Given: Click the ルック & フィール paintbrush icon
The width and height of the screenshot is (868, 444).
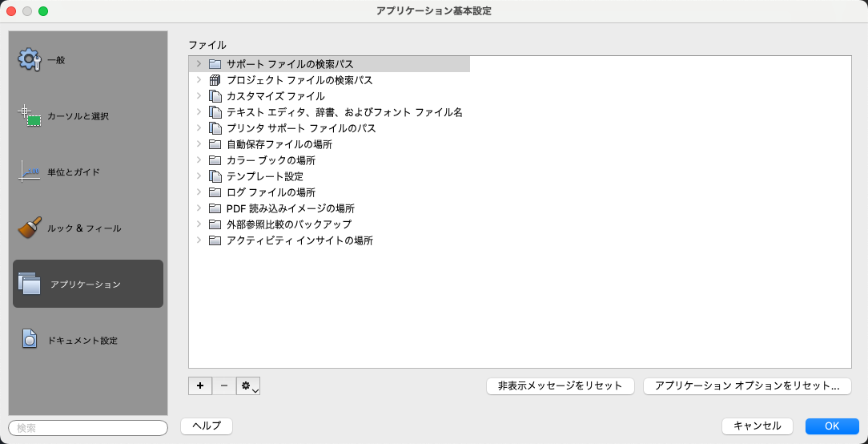Looking at the screenshot, I should [x=30, y=228].
